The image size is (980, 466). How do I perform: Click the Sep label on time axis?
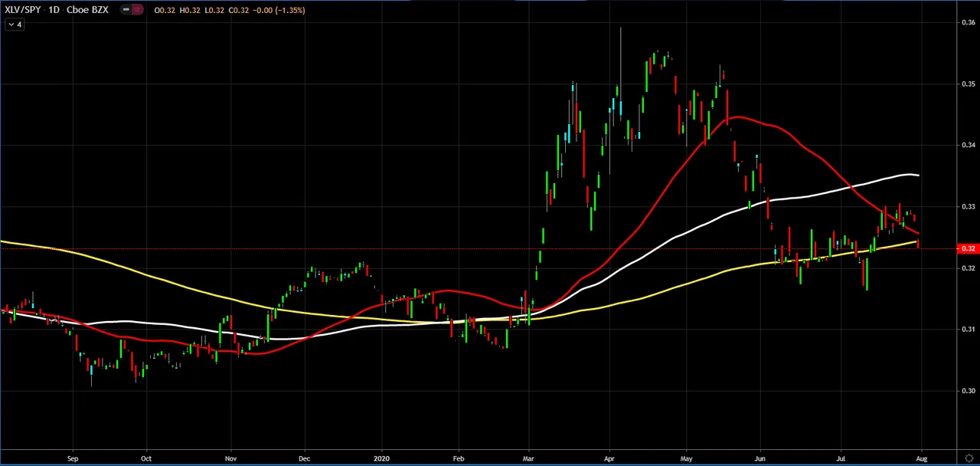pos(73,458)
